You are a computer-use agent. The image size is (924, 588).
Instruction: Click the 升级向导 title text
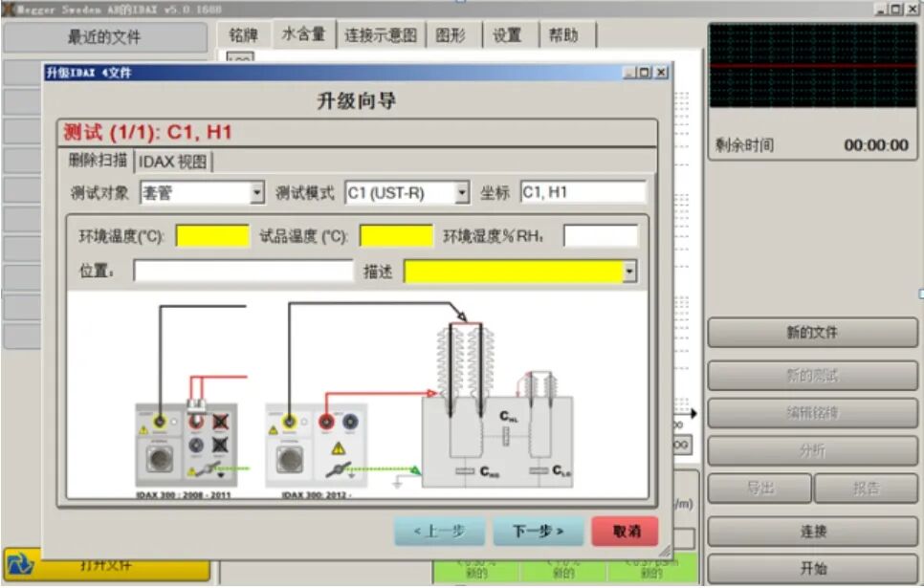[357, 100]
